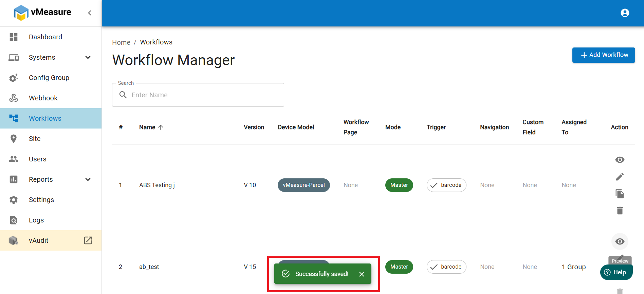Click Master mode badge for ab_test

[399, 267]
